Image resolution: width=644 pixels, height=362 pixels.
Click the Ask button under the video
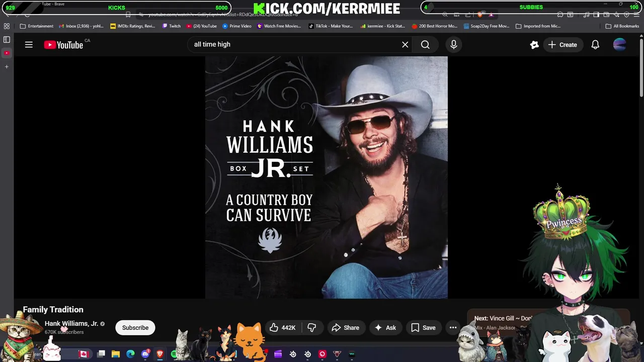tap(385, 328)
